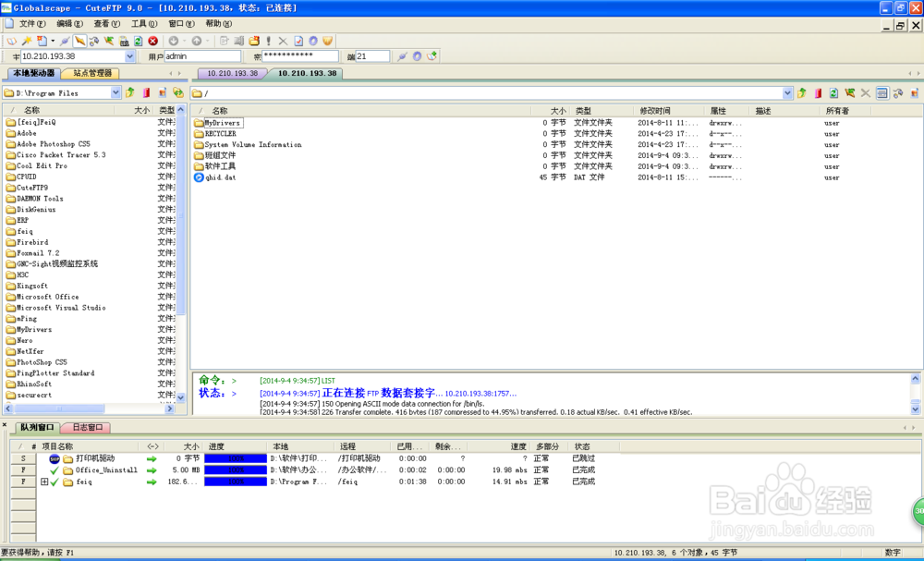This screenshot has height=561, width=924.
Task: Go up one folder in local pane
Action: tap(130, 93)
